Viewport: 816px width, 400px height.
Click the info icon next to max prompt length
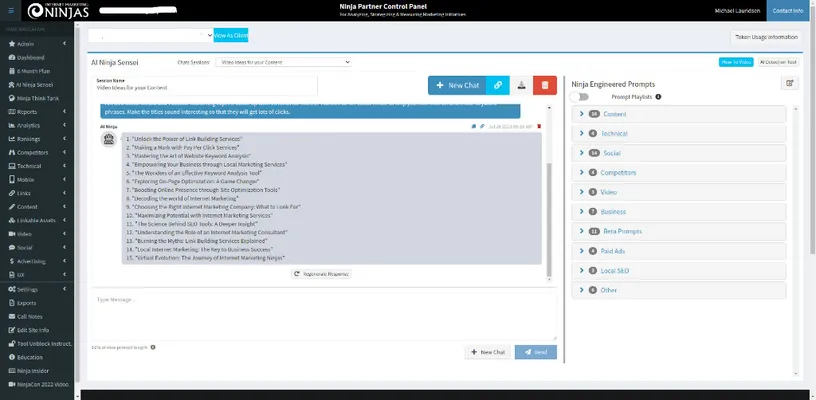pos(153,347)
